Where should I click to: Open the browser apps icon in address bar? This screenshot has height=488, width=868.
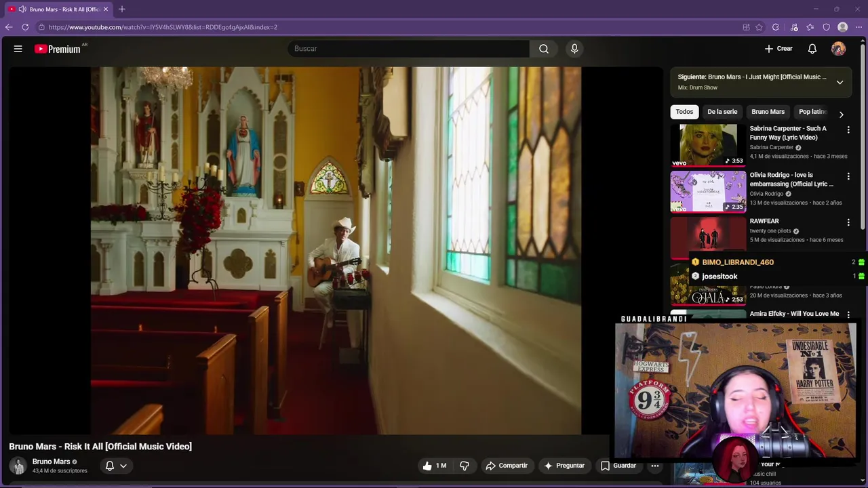click(746, 27)
